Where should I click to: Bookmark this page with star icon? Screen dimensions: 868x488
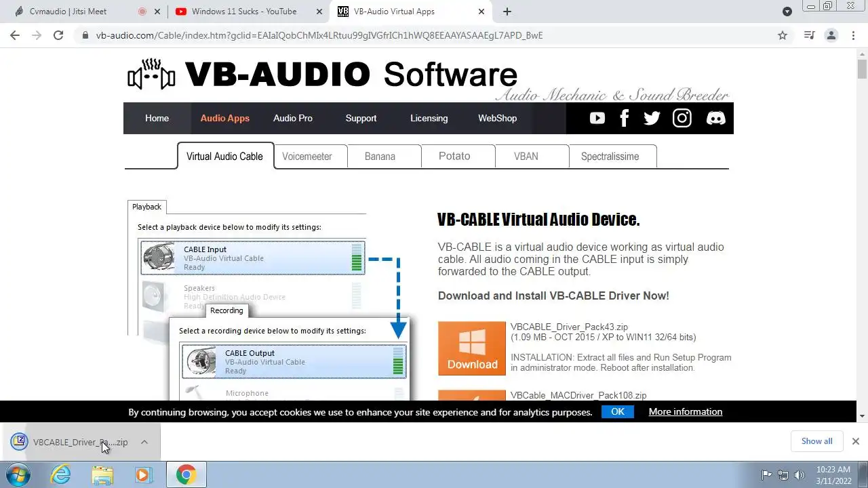point(783,35)
